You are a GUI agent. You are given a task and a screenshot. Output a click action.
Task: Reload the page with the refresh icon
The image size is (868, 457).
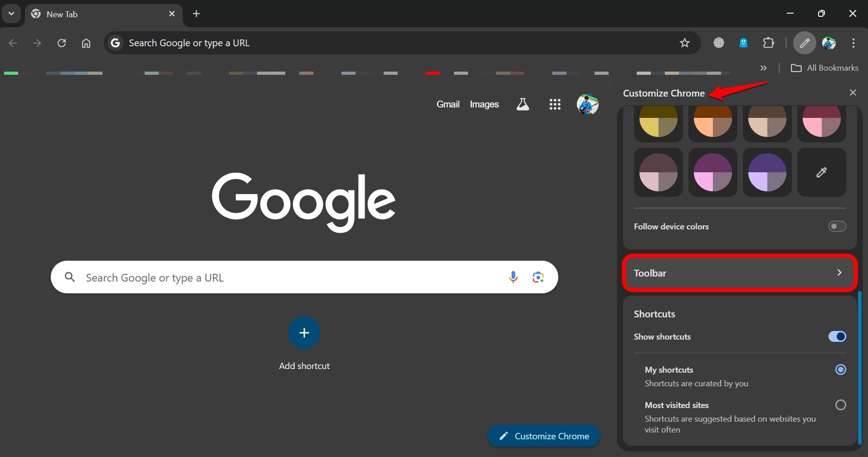coord(61,43)
